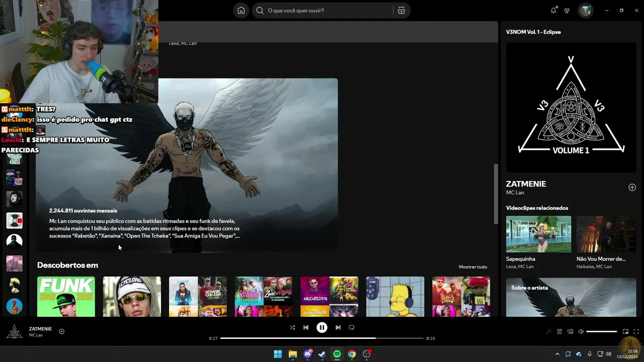The height and width of the screenshot is (362, 644).
Task: Click the search magnifier icon
Action: 260,11
